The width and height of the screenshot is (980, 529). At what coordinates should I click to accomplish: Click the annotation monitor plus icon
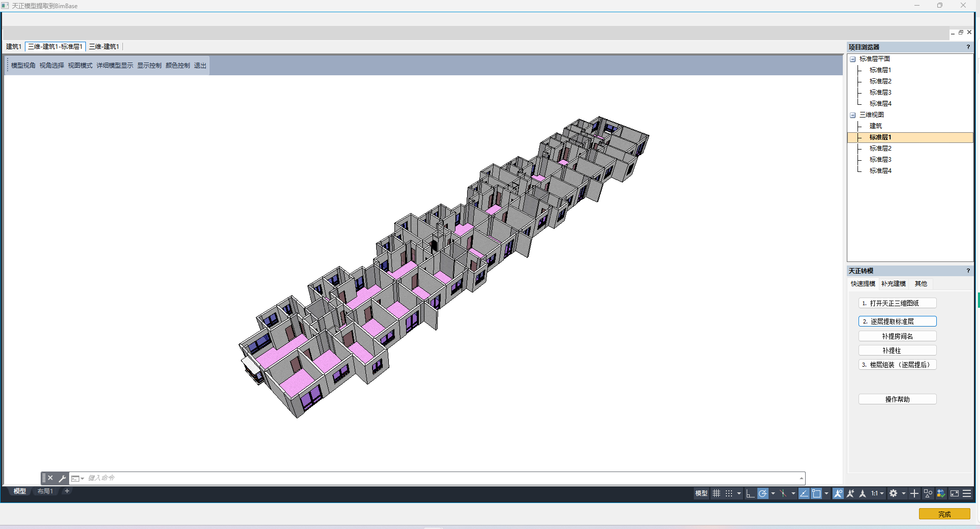coord(914,493)
